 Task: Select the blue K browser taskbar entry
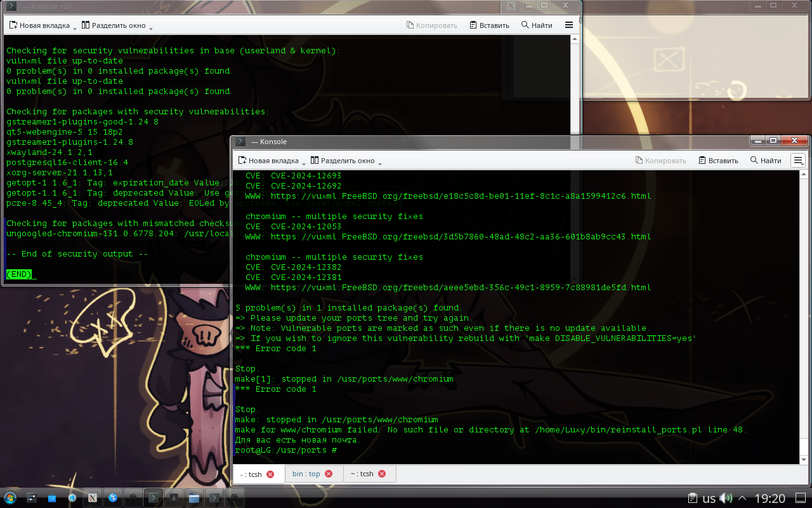point(112,498)
